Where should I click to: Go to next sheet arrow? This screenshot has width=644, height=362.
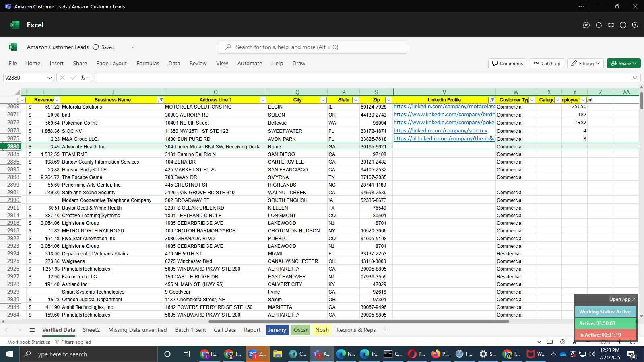click(19, 330)
